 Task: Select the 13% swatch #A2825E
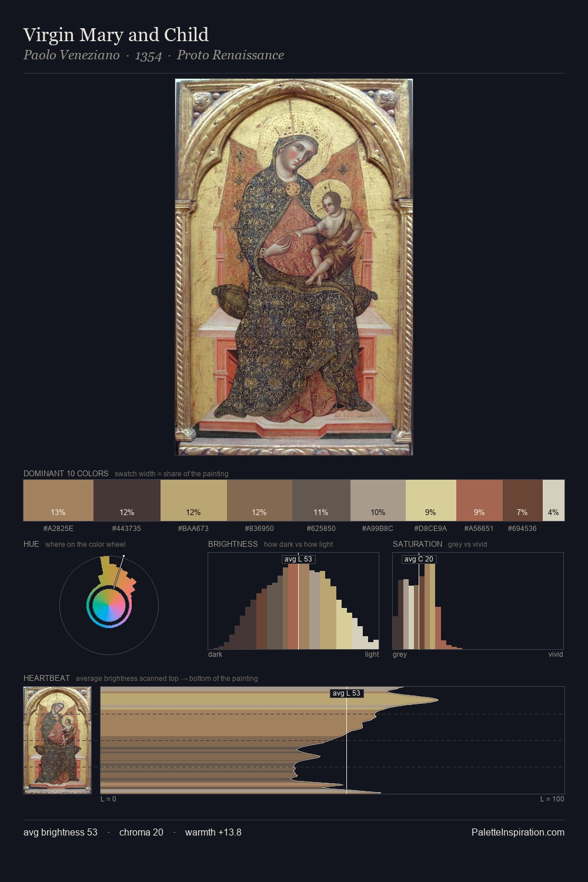(58, 500)
